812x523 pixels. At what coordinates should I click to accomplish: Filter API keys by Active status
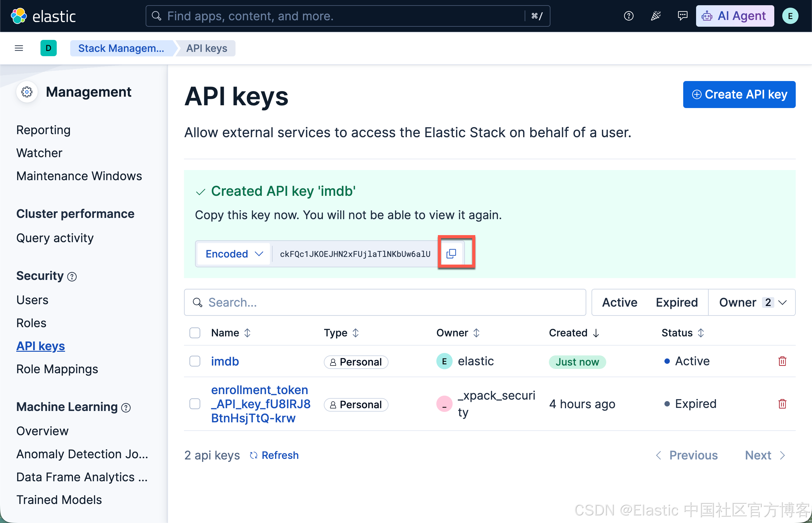(x=620, y=302)
